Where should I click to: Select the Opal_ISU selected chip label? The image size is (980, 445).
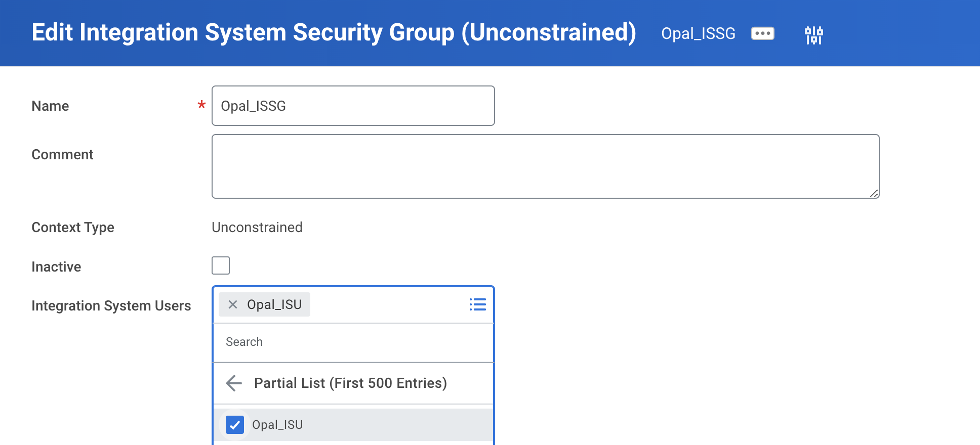274,304
